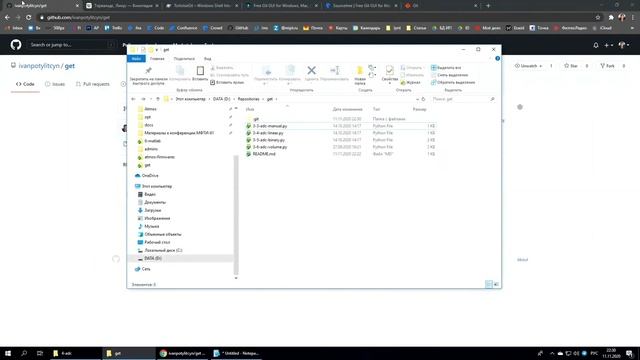Sort files by Дата изменения column
This screenshot has height=360, width=640.
(x=347, y=109)
